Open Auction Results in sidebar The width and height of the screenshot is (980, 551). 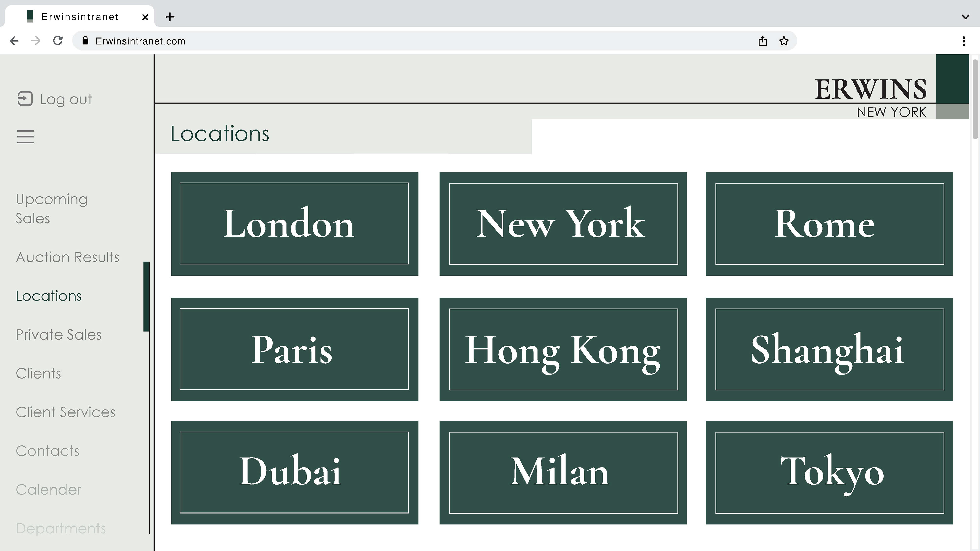[x=67, y=257]
